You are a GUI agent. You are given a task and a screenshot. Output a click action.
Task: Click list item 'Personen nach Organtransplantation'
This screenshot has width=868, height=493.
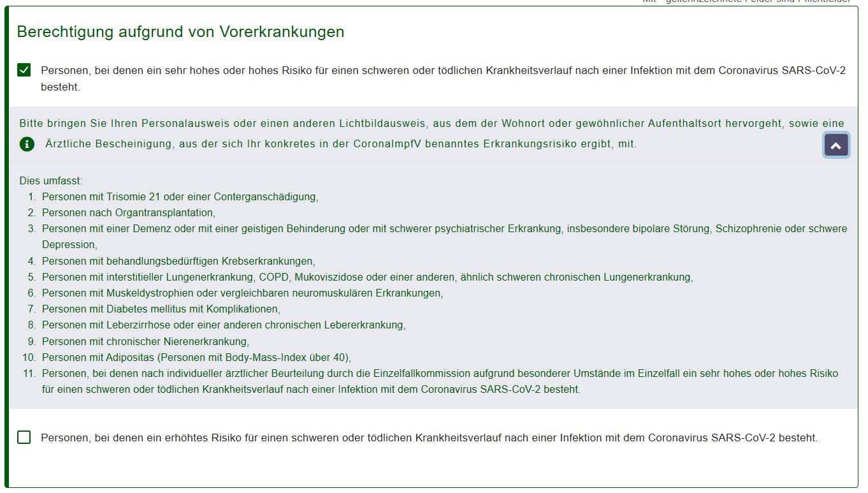click(128, 213)
